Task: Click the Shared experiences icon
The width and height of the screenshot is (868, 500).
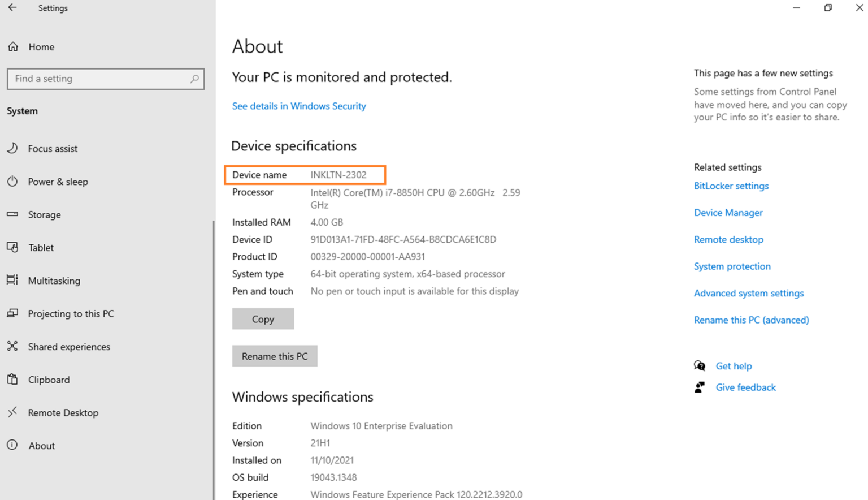Action: click(x=13, y=347)
